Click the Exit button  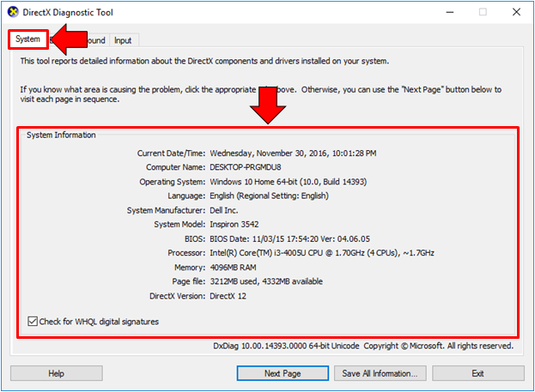tap(478, 373)
